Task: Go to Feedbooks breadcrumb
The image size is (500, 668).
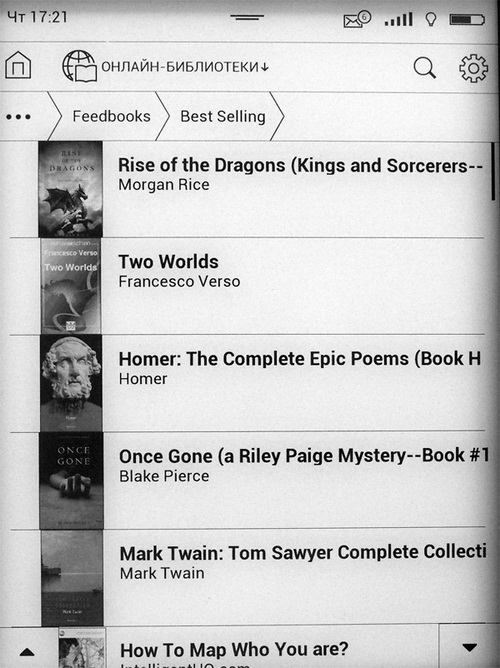Action: tap(111, 116)
